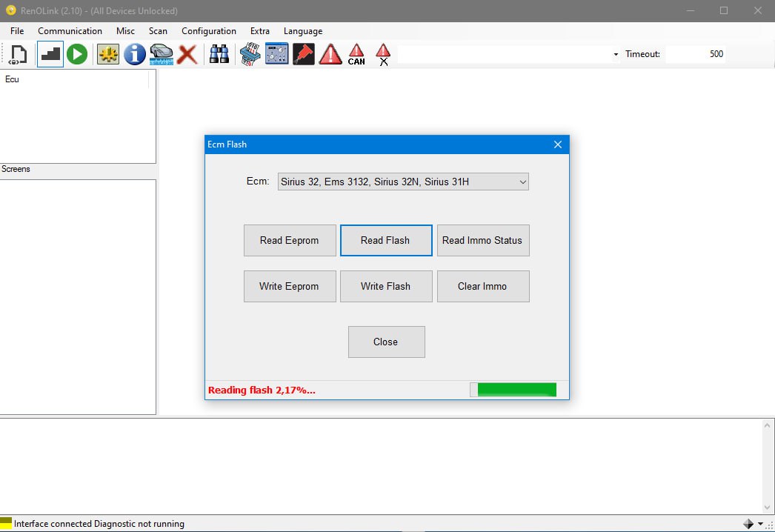Click the car scan icon

coord(161,54)
